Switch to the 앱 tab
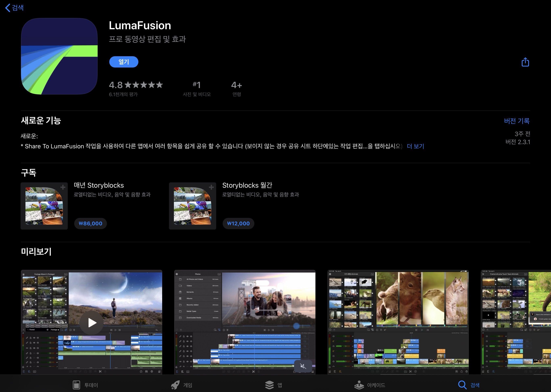Screen dimensions: 551x392 pos(273,385)
